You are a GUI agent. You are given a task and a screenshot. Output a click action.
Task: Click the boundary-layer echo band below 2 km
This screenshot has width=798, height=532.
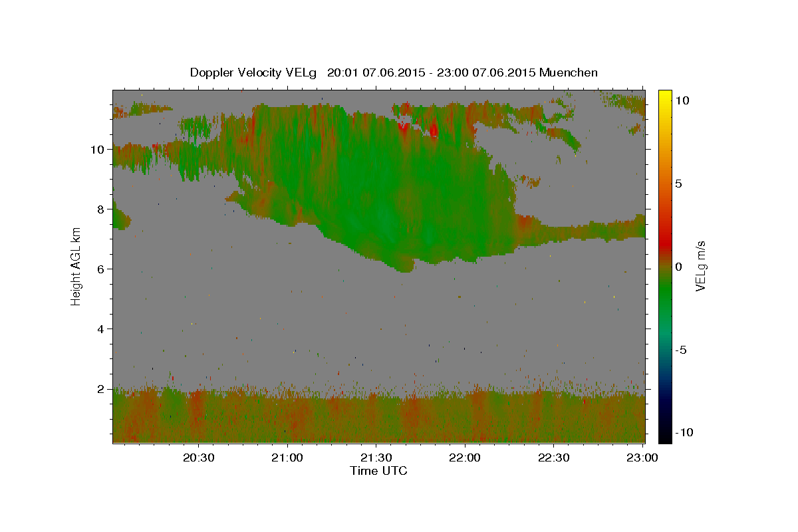coord(378,418)
